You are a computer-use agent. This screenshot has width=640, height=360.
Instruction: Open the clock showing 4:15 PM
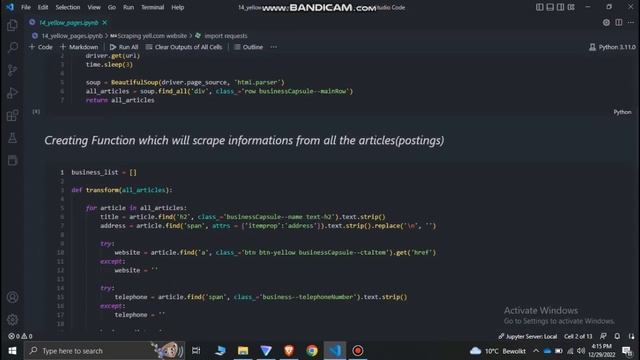[x=602, y=351]
